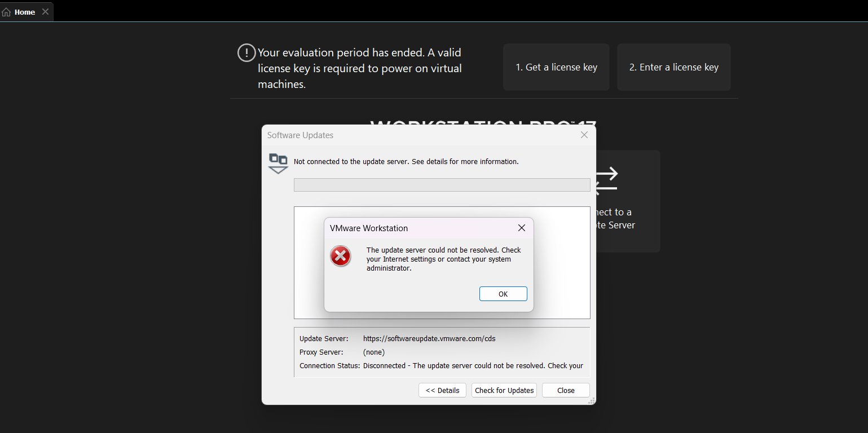Click the Software Updates dialog resize grip
The height and width of the screenshot is (433, 868).
pyautogui.click(x=592, y=401)
